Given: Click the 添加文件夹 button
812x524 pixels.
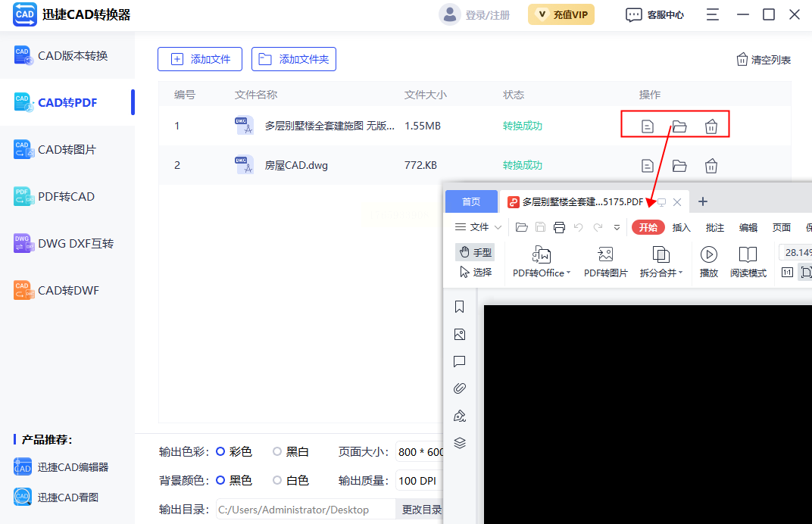Looking at the screenshot, I should [x=294, y=59].
